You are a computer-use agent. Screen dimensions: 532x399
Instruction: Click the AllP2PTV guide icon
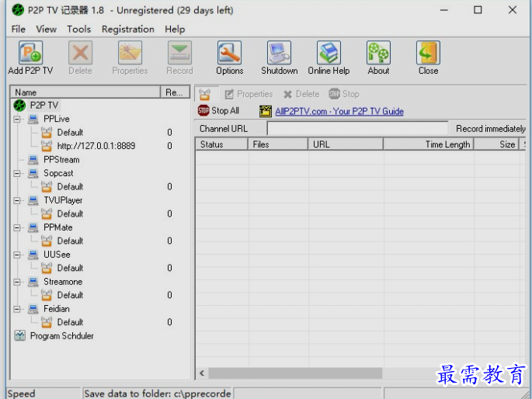(266, 111)
